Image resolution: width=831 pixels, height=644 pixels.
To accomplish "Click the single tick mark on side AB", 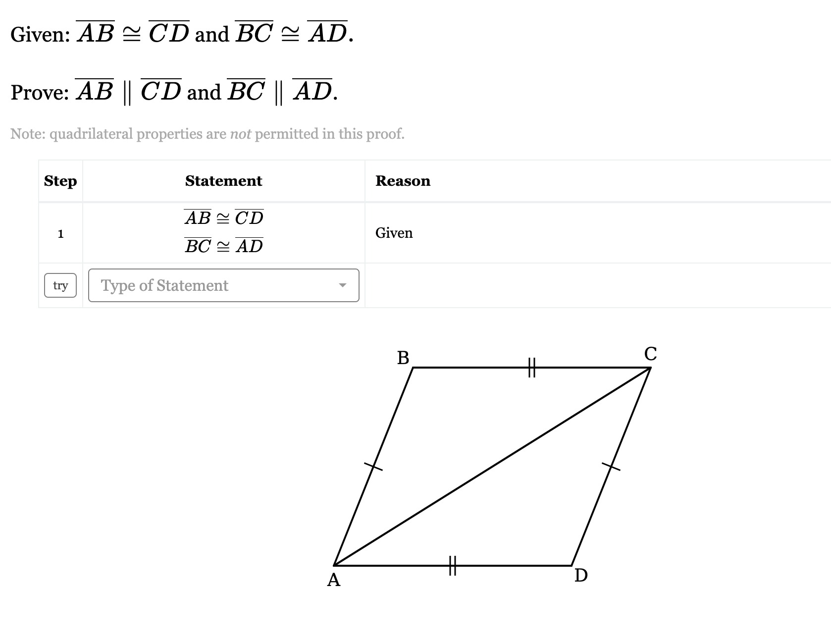I will 373,466.
